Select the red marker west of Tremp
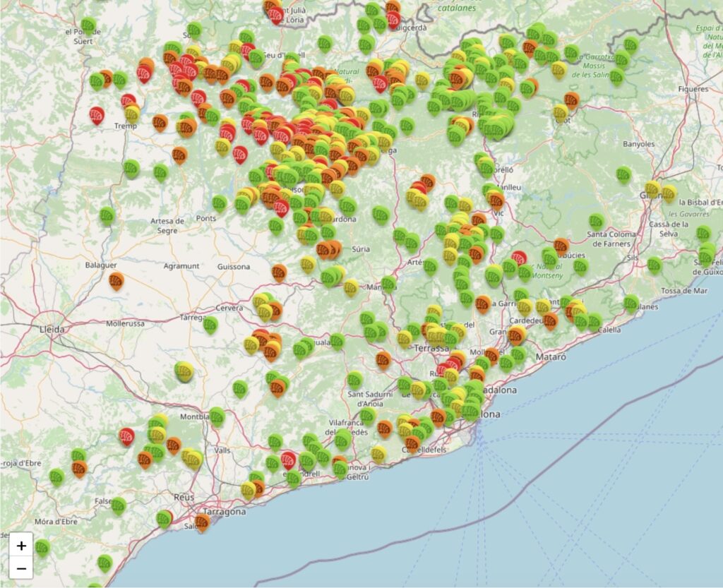 pos(97,114)
